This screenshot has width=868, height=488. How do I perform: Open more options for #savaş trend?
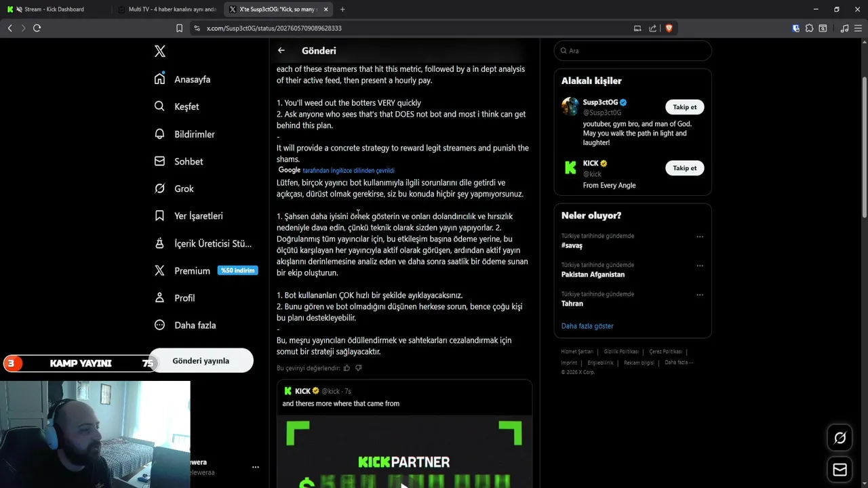[700, 237]
